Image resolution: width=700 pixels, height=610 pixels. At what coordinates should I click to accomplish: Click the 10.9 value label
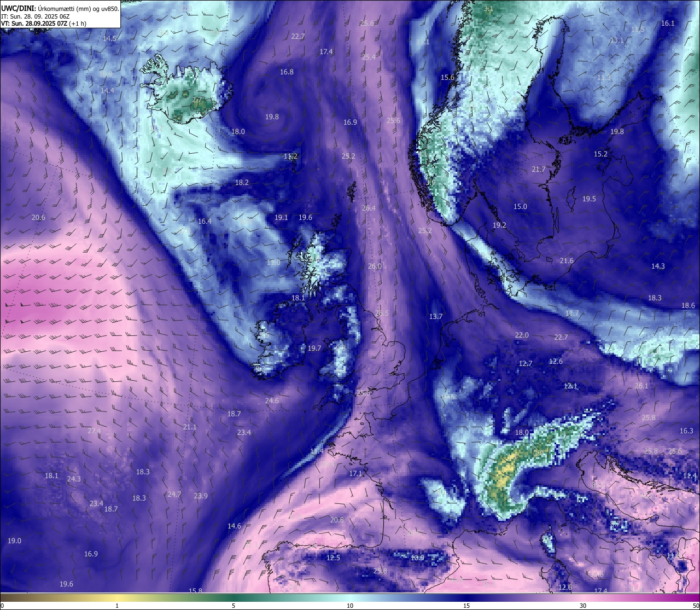[x=417, y=557]
